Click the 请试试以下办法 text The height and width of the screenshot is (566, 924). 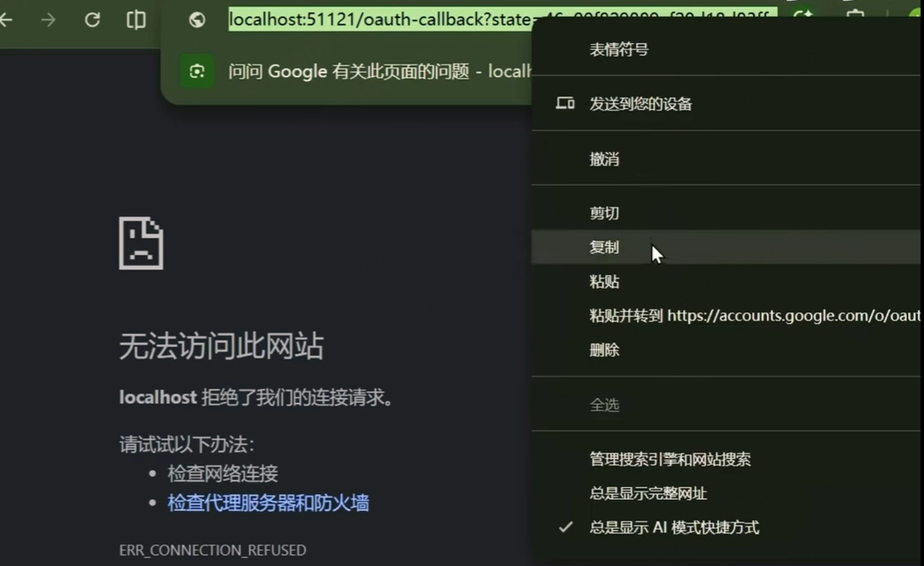tap(186, 444)
